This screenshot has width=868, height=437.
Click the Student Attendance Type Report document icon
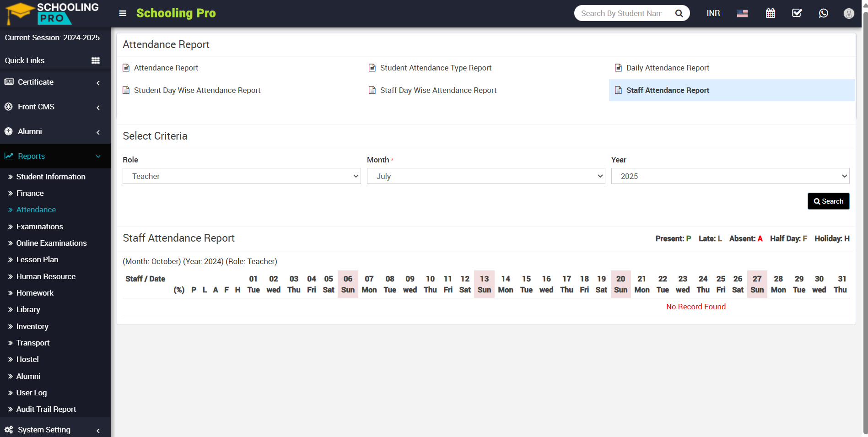tap(372, 68)
